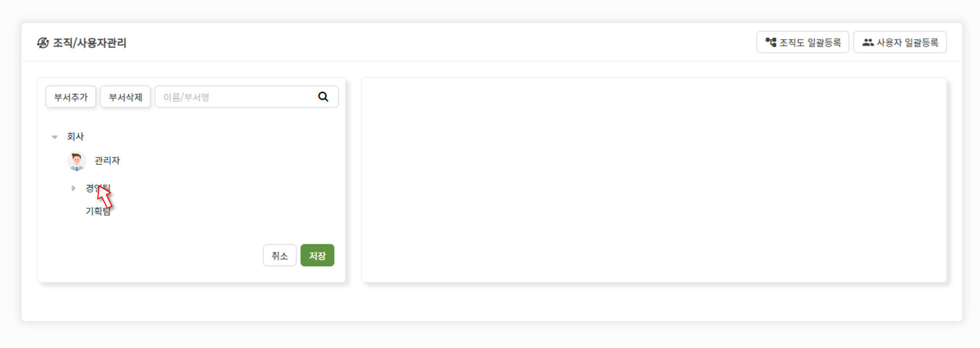Collapse the 회사 tree node arrow

(55, 137)
